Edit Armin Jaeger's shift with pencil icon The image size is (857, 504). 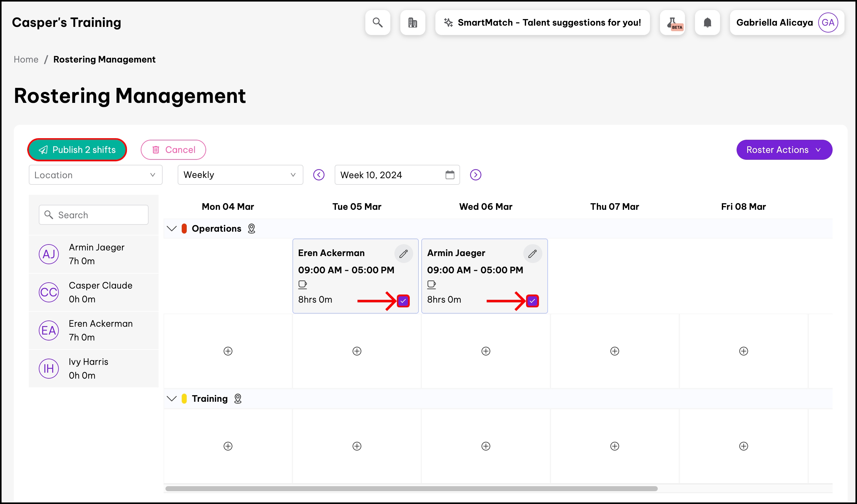[532, 254]
